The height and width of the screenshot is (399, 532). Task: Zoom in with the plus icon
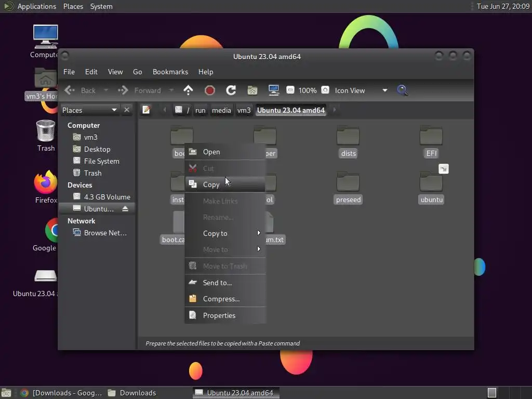[x=325, y=90]
